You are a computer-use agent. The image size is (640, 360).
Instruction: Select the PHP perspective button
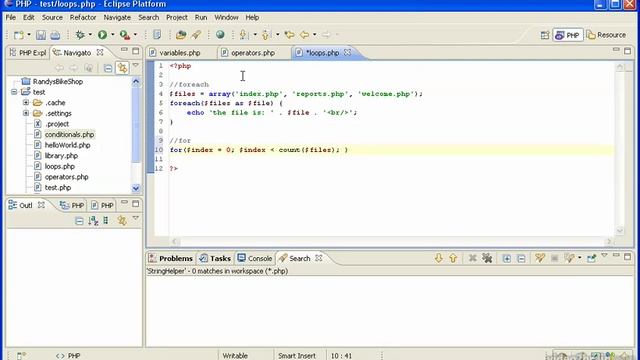[568, 35]
